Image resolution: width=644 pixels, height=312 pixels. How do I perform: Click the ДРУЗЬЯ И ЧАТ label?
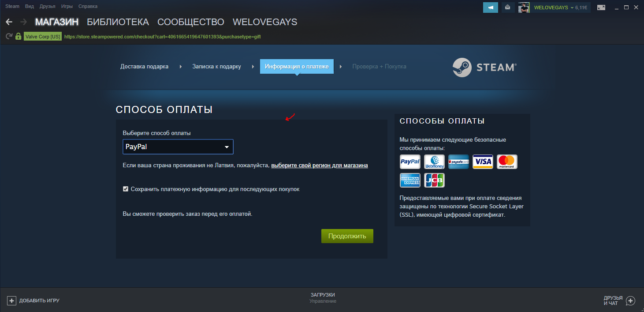(613, 301)
